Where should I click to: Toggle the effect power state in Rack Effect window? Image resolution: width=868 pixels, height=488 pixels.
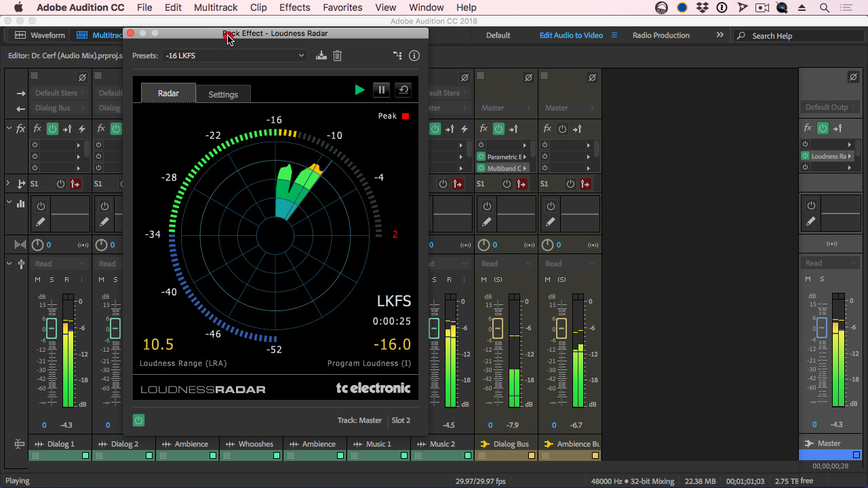point(139,420)
